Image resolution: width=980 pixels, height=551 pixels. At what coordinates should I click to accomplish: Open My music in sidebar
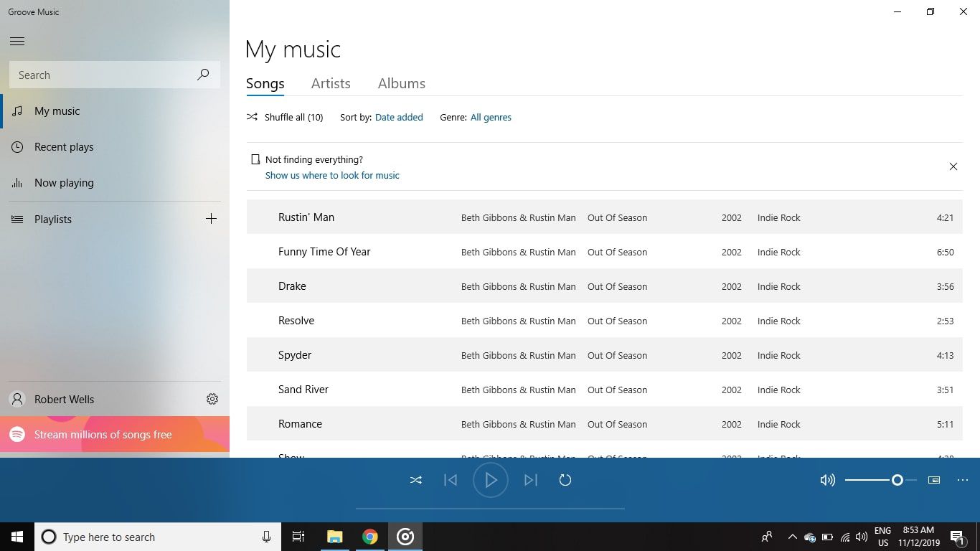click(x=115, y=111)
